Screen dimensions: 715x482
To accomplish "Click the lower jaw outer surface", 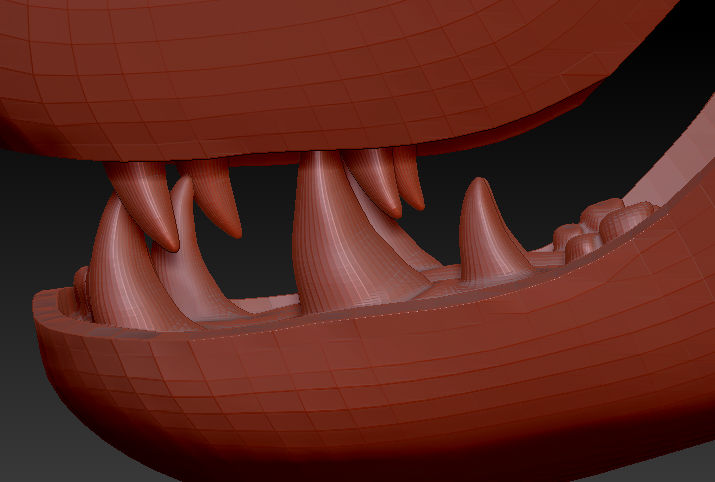I will [300, 400].
